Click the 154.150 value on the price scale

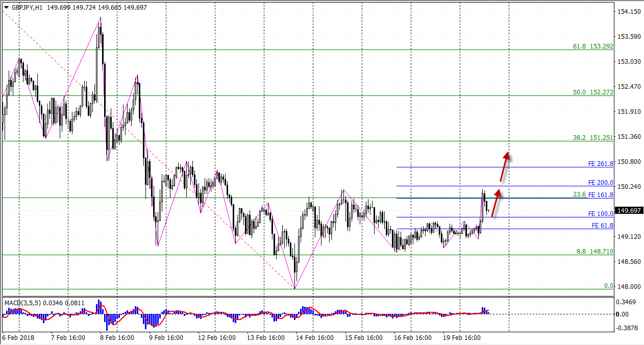pos(629,11)
